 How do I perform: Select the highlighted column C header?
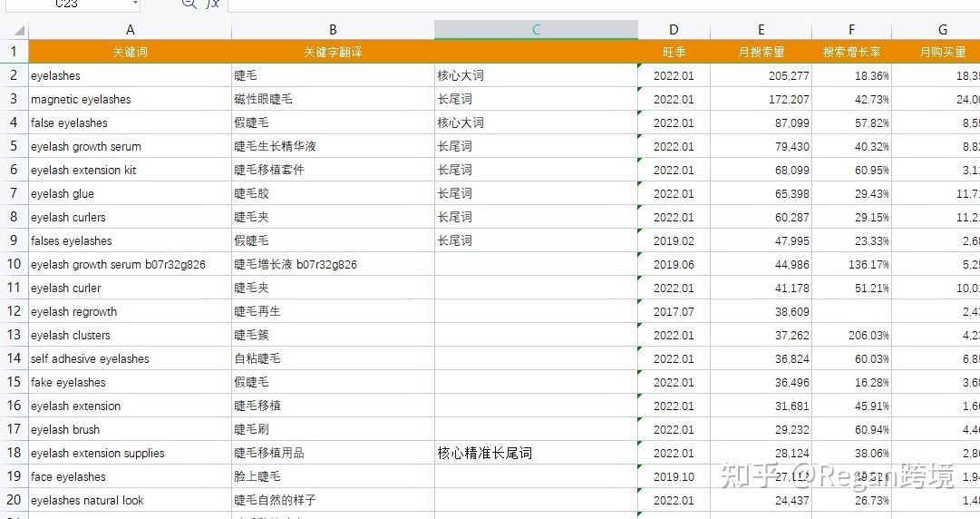[x=536, y=30]
